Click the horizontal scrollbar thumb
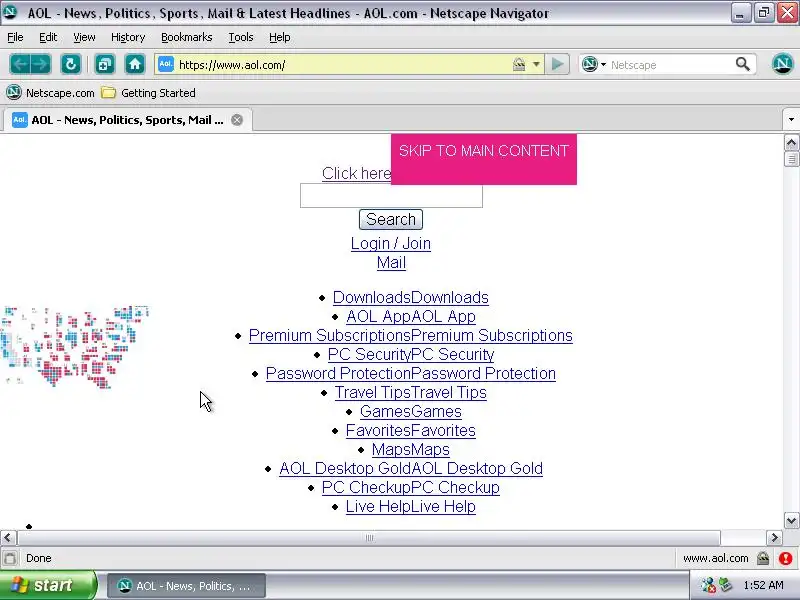Viewport: 800px width, 600px height. (x=369, y=538)
